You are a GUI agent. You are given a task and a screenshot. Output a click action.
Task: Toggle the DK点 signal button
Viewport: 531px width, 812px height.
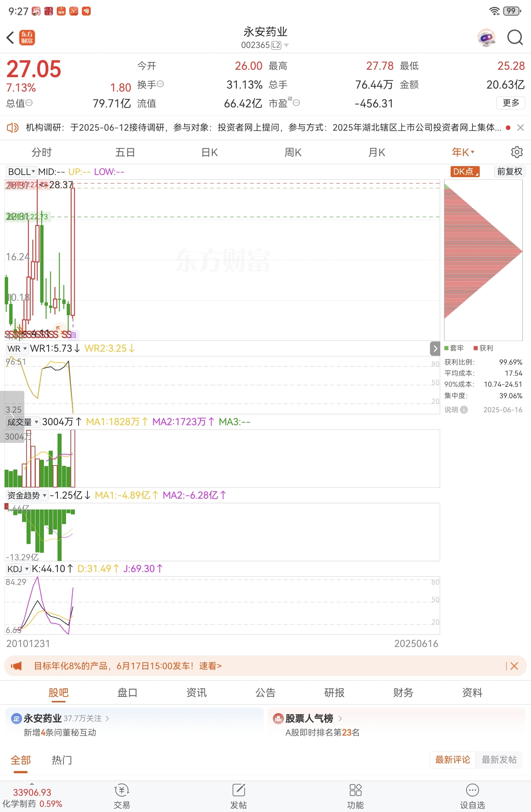465,172
